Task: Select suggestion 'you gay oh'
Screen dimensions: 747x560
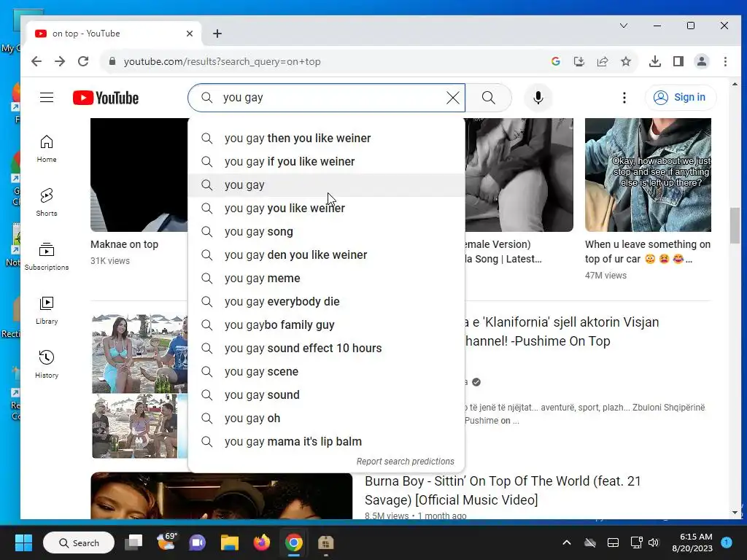Action: [x=326, y=418]
